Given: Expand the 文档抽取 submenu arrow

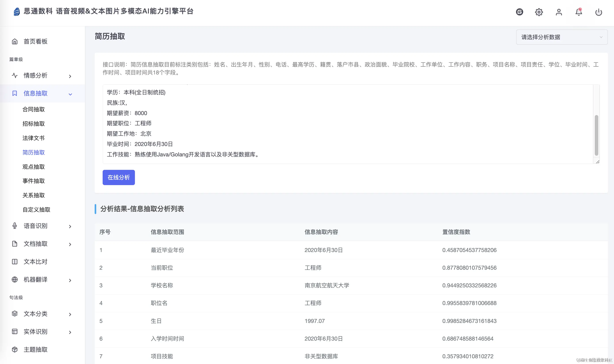Looking at the screenshot, I should tap(70, 244).
